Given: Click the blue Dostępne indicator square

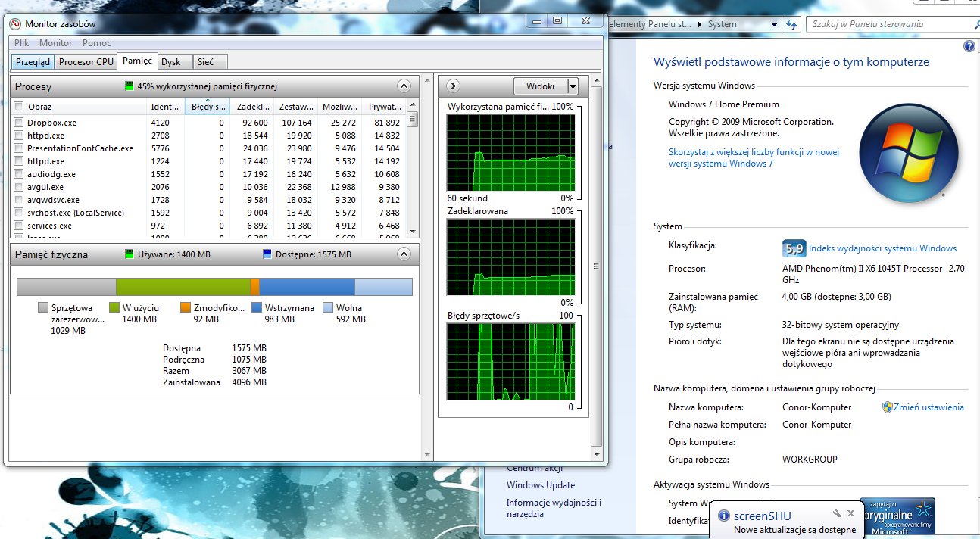Looking at the screenshot, I should click(x=267, y=254).
